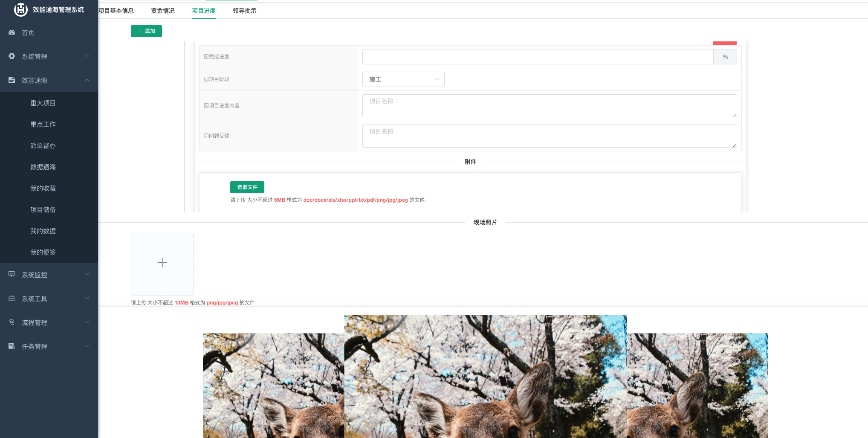Click the 流程管理 flow icon
The width and height of the screenshot is (868, 438).
12,322
